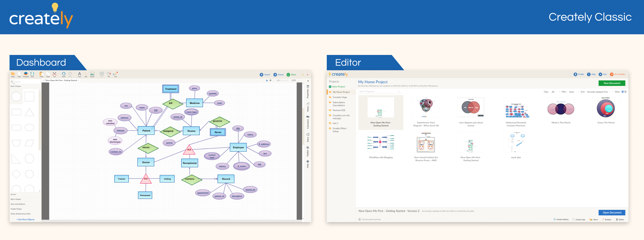Click the New Document button
Viewport: 644px width, 240px height.
(x=611, y=83)
